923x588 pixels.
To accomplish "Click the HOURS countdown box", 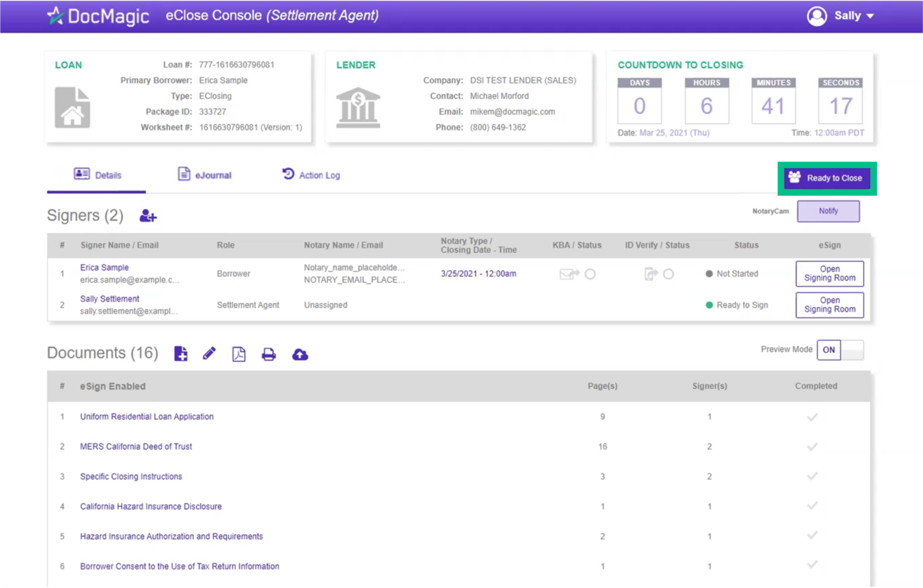I will click(x=706, y=101).
